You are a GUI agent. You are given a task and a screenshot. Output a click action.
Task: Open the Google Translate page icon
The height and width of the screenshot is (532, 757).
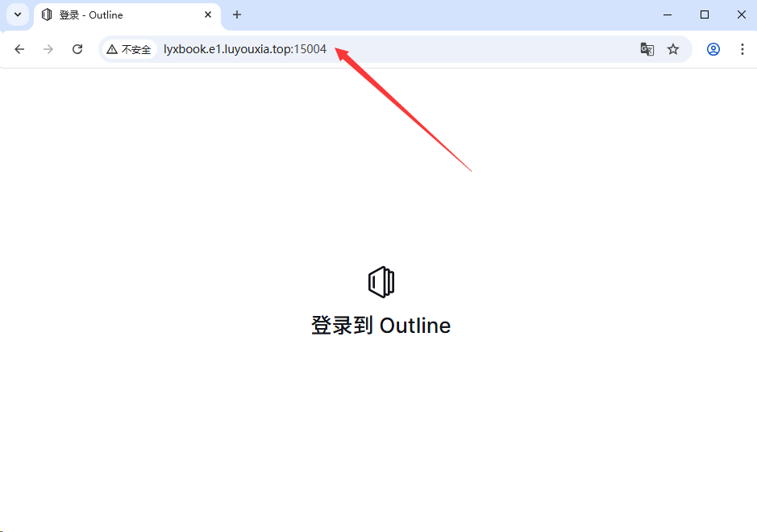click(x=647, y=49)
